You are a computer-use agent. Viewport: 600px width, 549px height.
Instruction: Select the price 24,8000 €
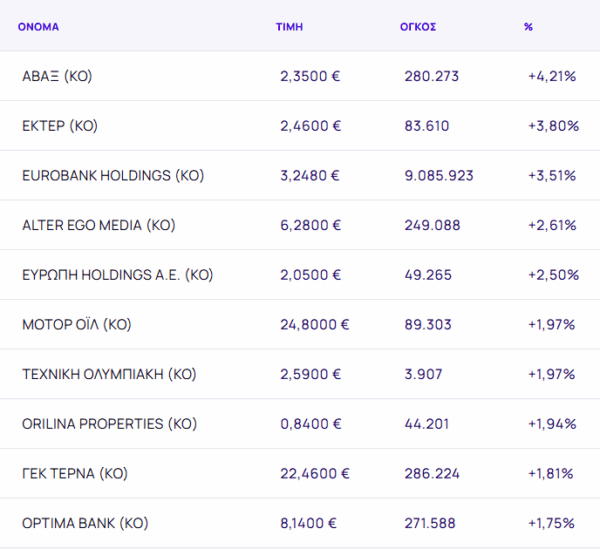click(x=315, y=325)
